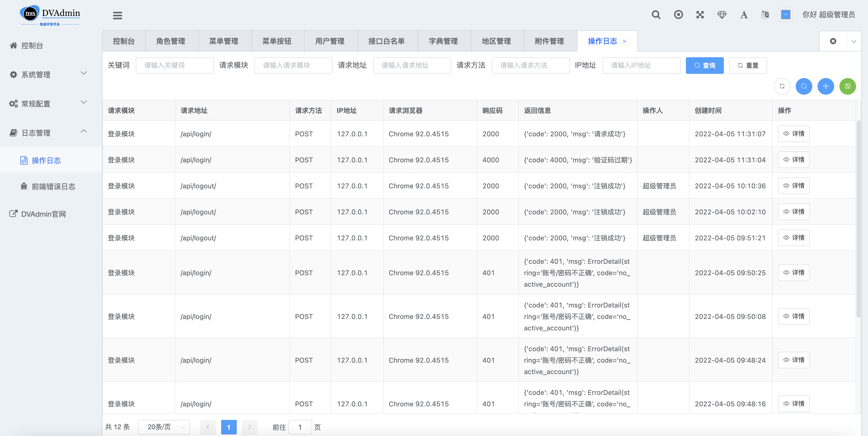
Task: Open user menu 你好 超级管理员
Action: [x=828, y=15]
